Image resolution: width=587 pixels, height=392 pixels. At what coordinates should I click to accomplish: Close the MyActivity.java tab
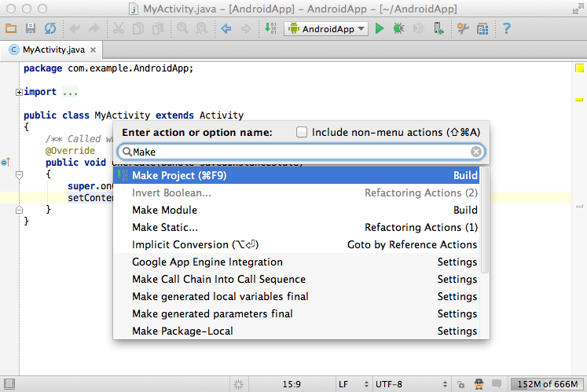(x=94, y=49)
